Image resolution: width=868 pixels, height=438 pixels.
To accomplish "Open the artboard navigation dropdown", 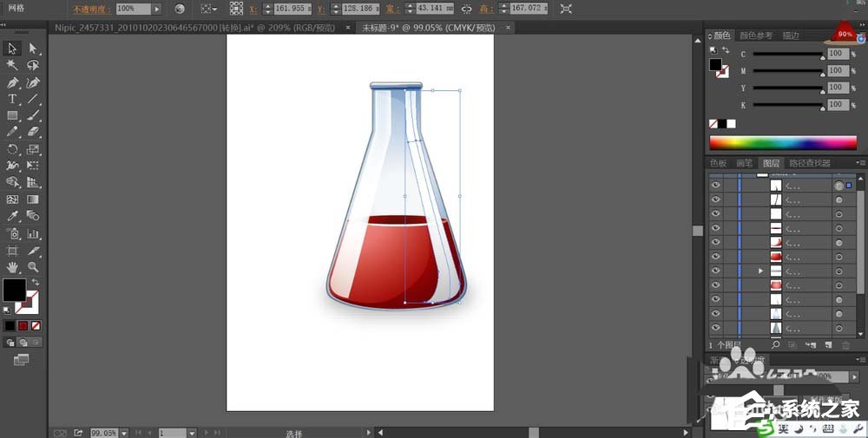I will 192,433.
